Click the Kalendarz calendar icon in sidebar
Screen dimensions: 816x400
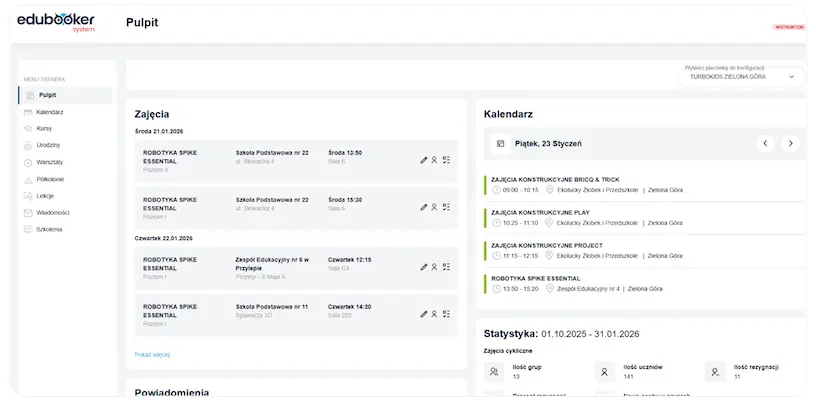pos(28,112)
